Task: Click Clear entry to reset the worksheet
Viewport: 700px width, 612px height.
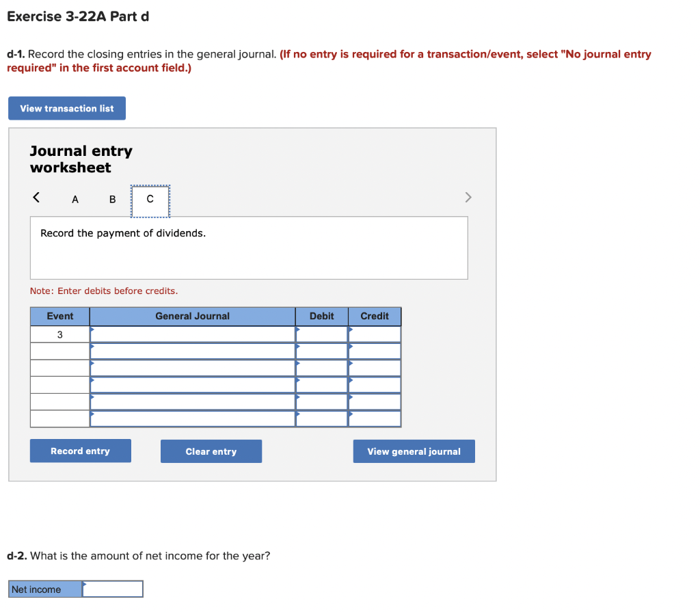Action: pos(211,451)
